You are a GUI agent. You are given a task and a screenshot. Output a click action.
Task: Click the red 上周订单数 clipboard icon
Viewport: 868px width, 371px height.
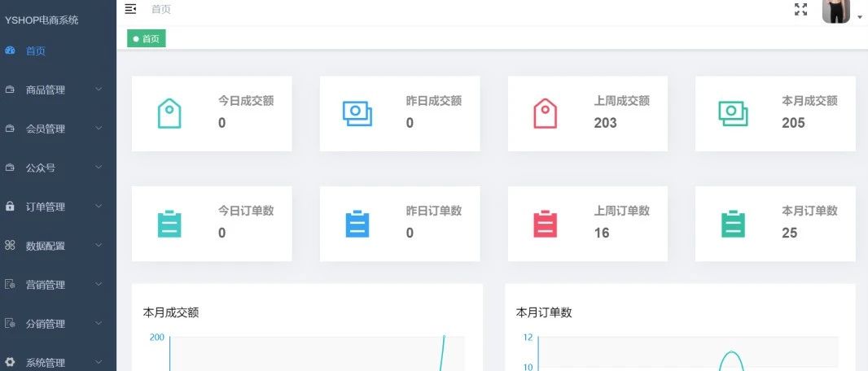coord(545,223)
